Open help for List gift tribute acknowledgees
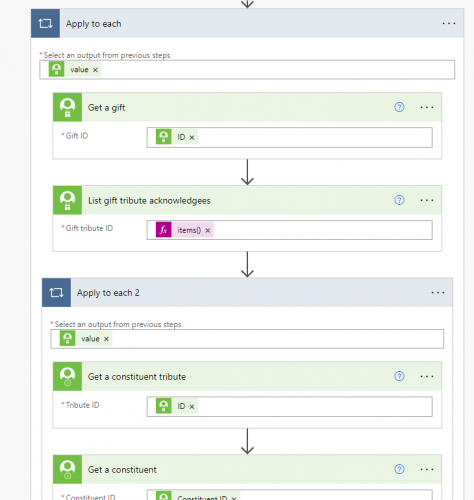 click(x=399, y=200)
